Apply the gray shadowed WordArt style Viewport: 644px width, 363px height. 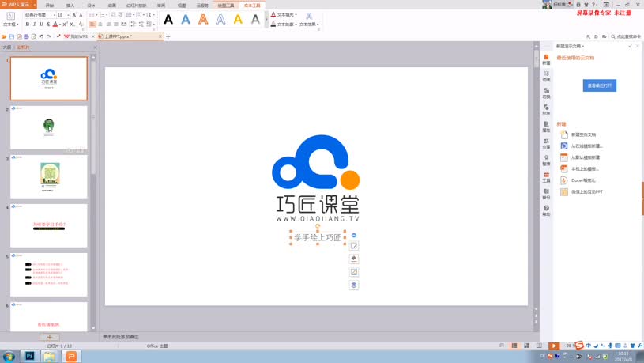(x=255, y=19)
